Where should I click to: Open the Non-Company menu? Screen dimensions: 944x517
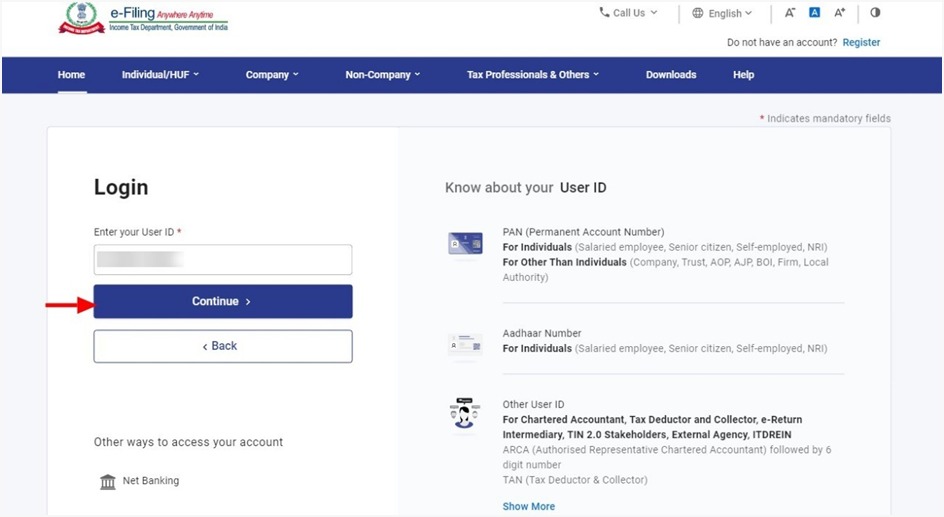point(382,75)
